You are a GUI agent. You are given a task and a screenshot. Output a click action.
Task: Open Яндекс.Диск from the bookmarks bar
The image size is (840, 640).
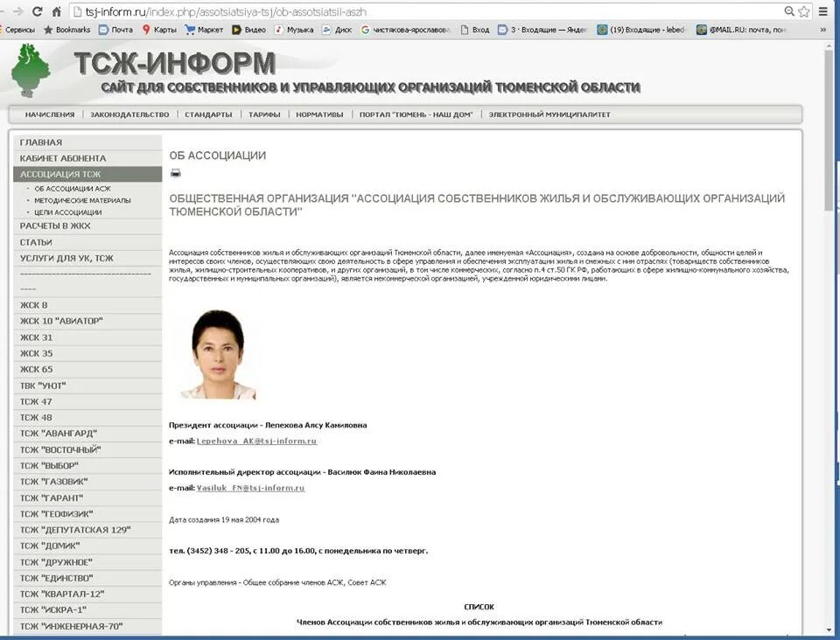335,28
